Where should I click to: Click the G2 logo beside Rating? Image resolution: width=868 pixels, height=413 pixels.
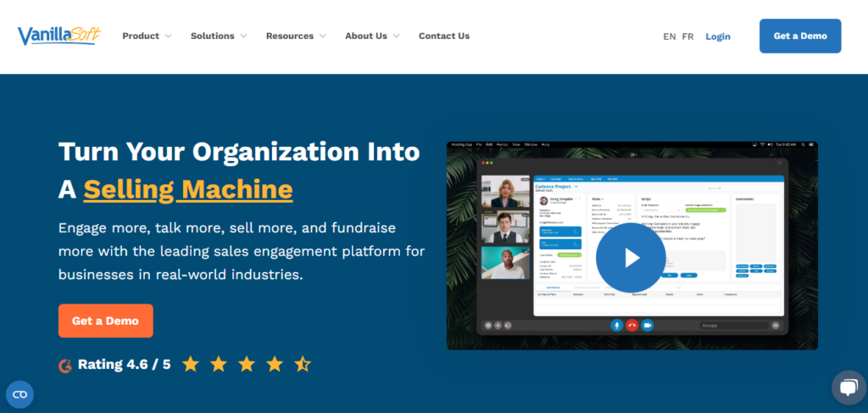(65, 365)
